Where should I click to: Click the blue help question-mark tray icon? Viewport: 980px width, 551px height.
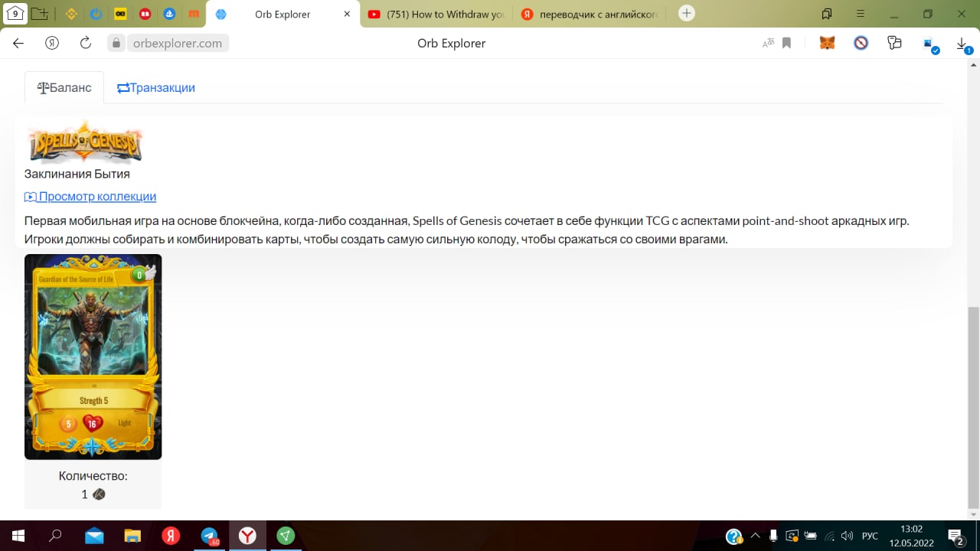(733, 536)
